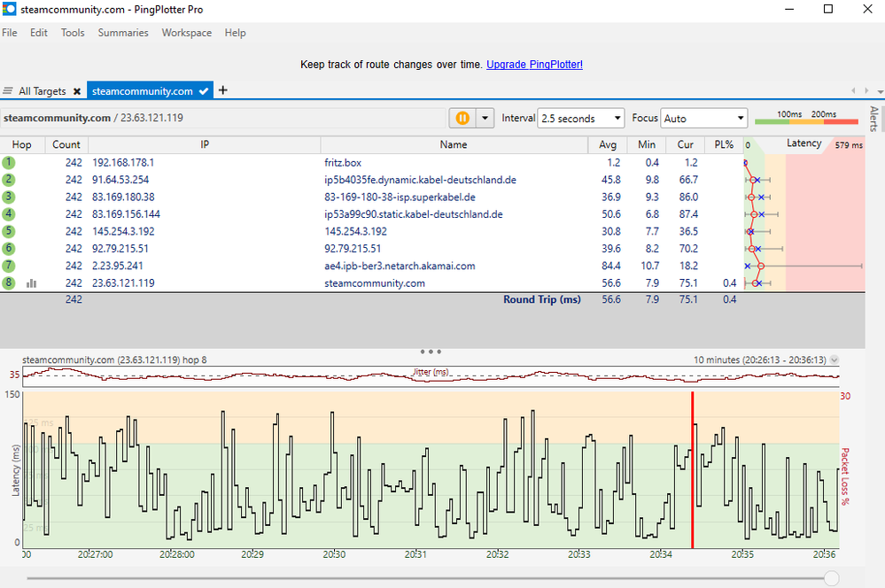
Task: Click the Upgrade PingPlotter! link
Action: 534,65
